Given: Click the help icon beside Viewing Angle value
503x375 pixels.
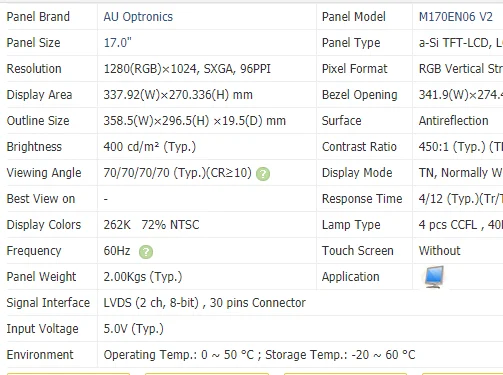Looking at the screenshot, I should tap(263, 174).
